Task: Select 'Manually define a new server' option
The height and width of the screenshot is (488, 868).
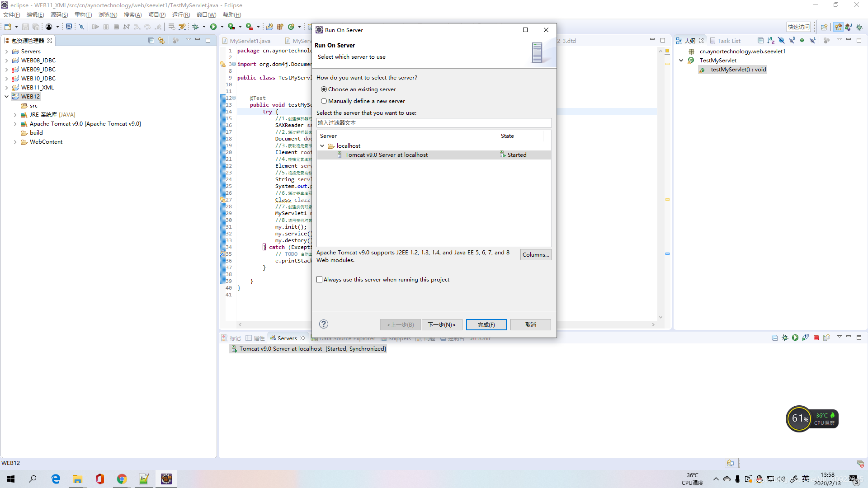Action: [324, 101]
